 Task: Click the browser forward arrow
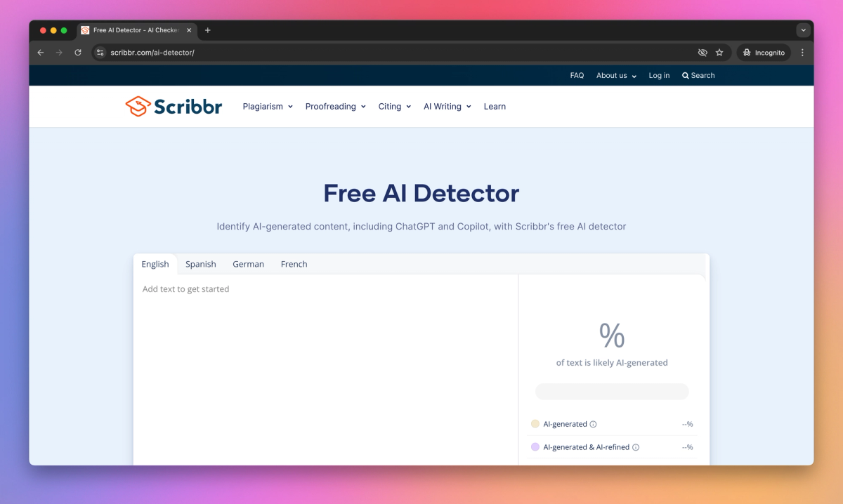(x=59, y=53)
